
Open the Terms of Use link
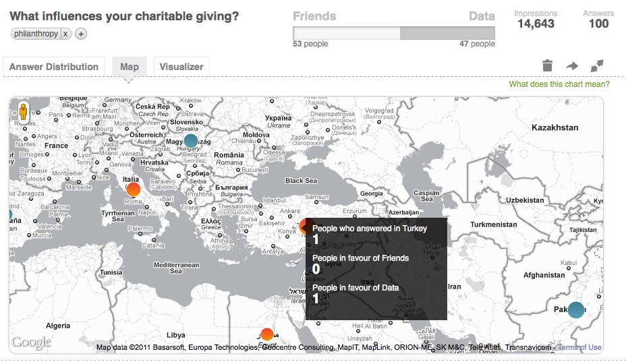click(579, 347)
